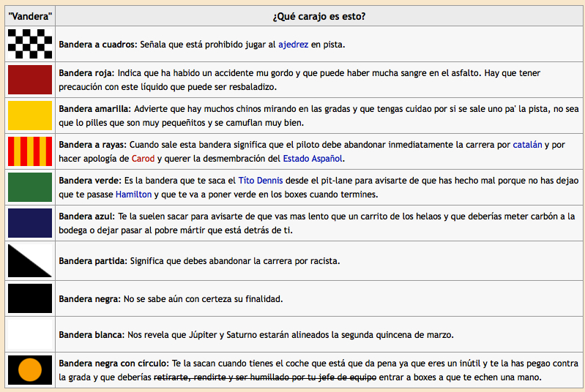Click the solid red flag image

click(x=29, y=80)
